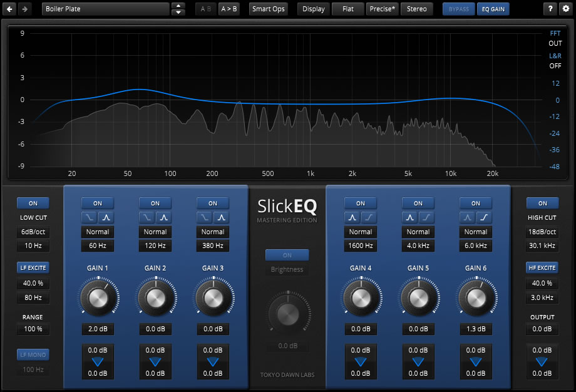Click the Brightness knob

288,314
